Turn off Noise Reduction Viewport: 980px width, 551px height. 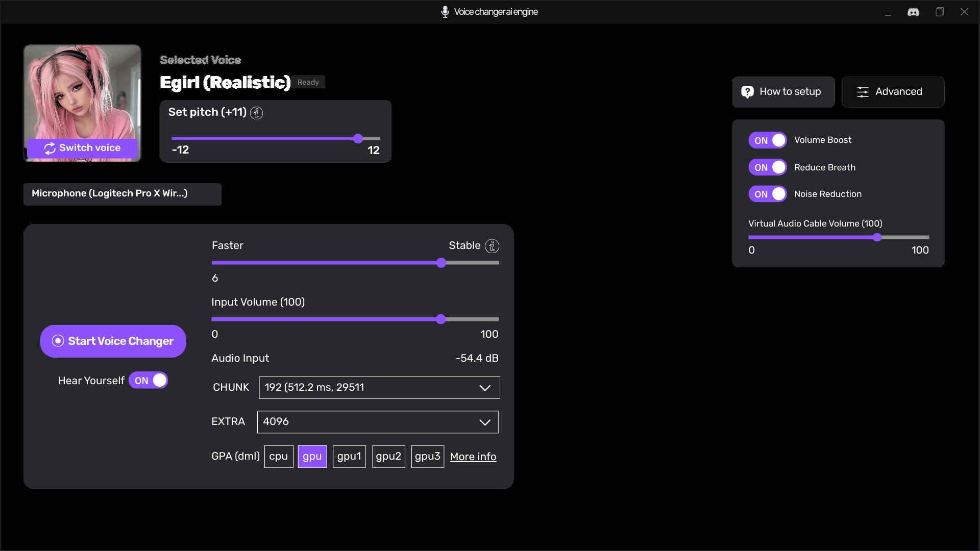click(767, 194)
